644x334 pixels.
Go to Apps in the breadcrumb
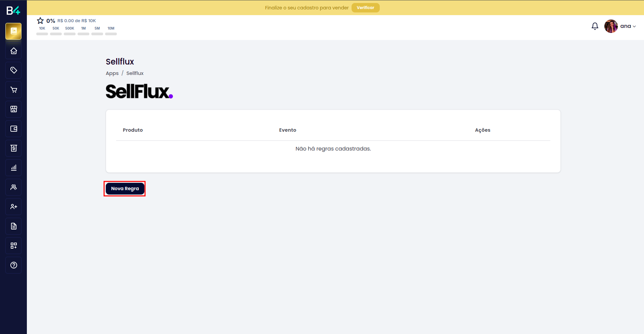(112, 73)
